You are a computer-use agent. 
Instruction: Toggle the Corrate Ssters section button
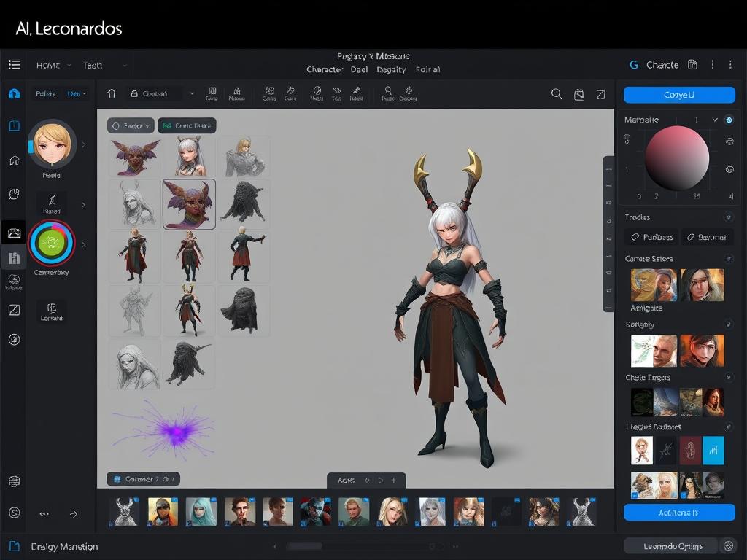tap(728, 259)
